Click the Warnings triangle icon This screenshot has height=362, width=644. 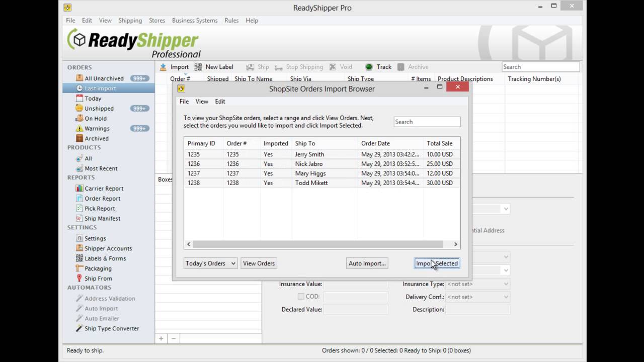(79, 129)
